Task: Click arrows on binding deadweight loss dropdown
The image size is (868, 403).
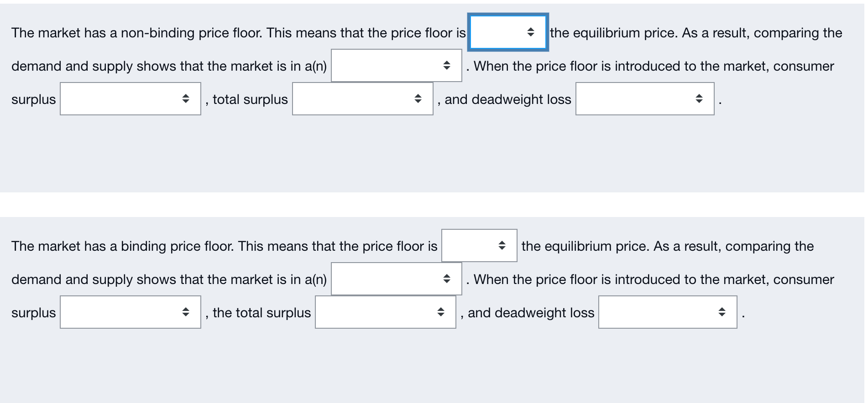Action: [x=722, y=312]
